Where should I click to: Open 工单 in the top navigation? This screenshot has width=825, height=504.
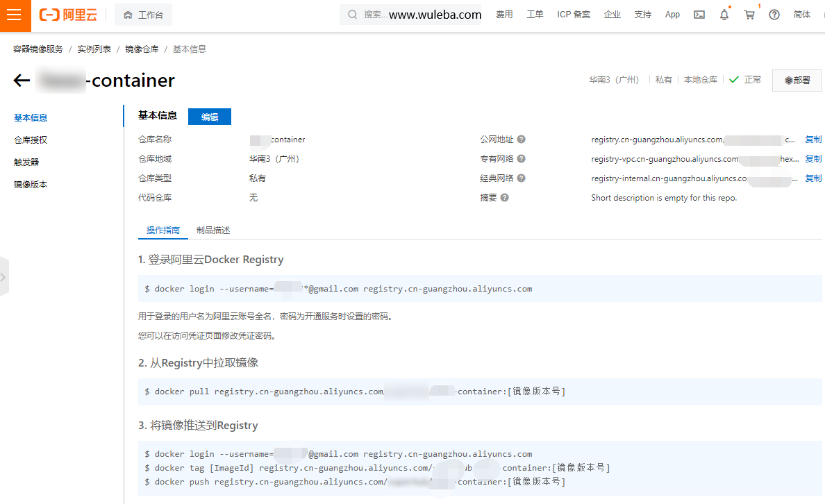click(535, 14)
